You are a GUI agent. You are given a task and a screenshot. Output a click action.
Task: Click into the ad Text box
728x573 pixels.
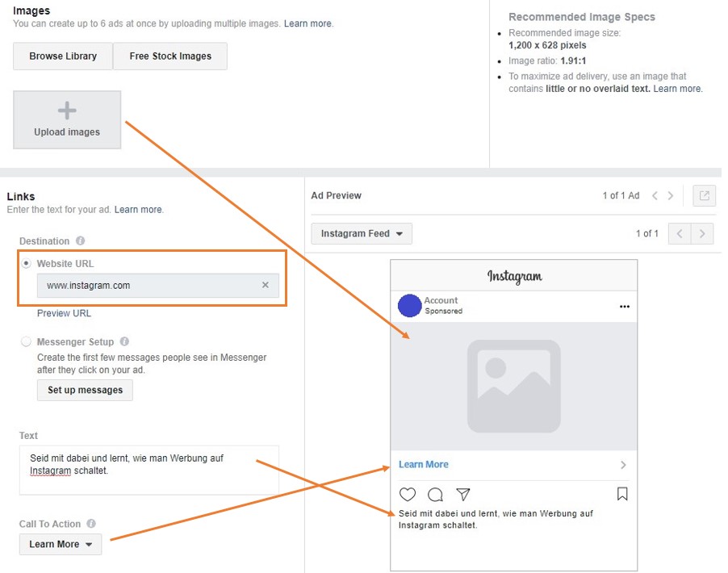tap(149, 470)
